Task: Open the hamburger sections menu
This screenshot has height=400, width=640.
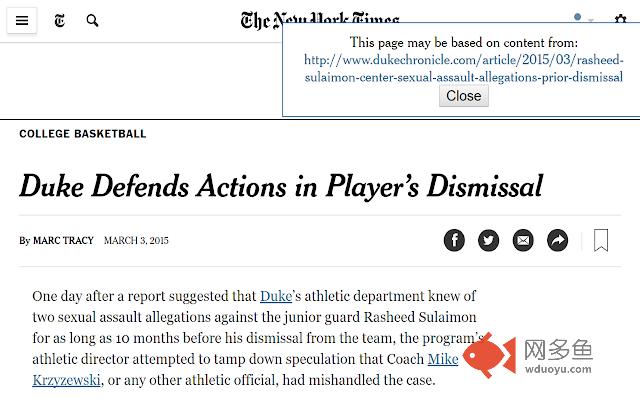Action: pos(22,20)
